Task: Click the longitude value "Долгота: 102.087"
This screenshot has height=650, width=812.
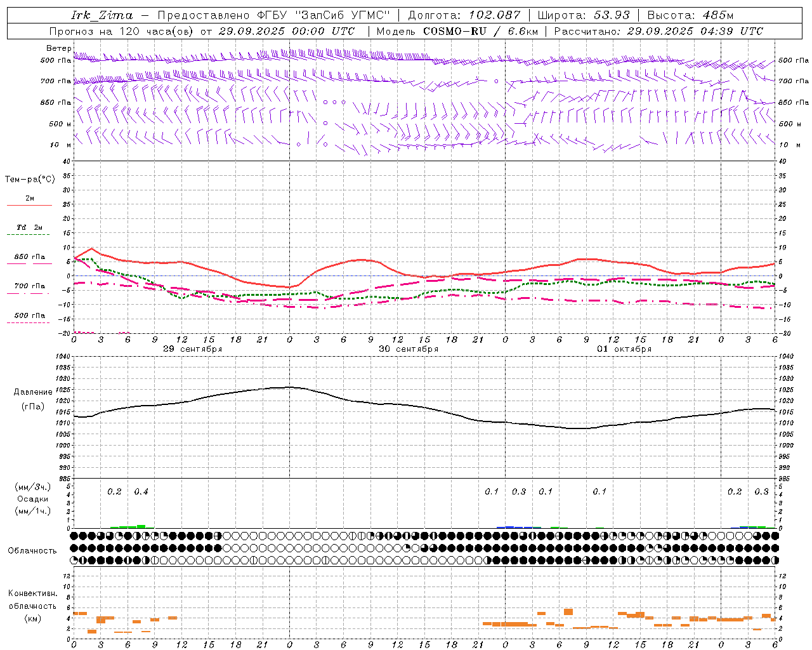Action: 464,15
